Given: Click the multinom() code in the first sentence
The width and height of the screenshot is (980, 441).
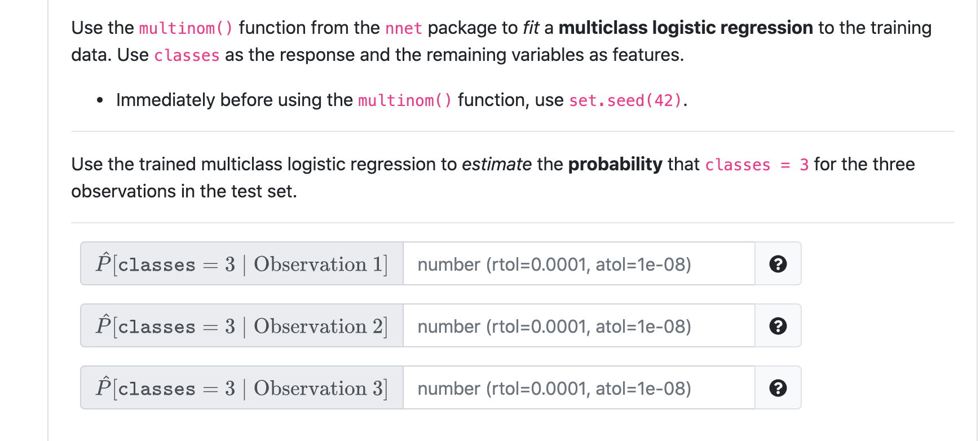Looking at the screenshot, I should point(186,28).
